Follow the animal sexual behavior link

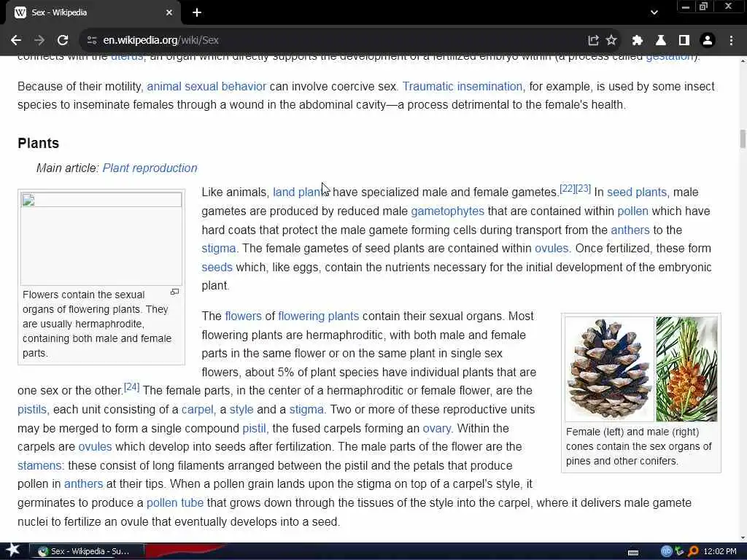[206, 87]
